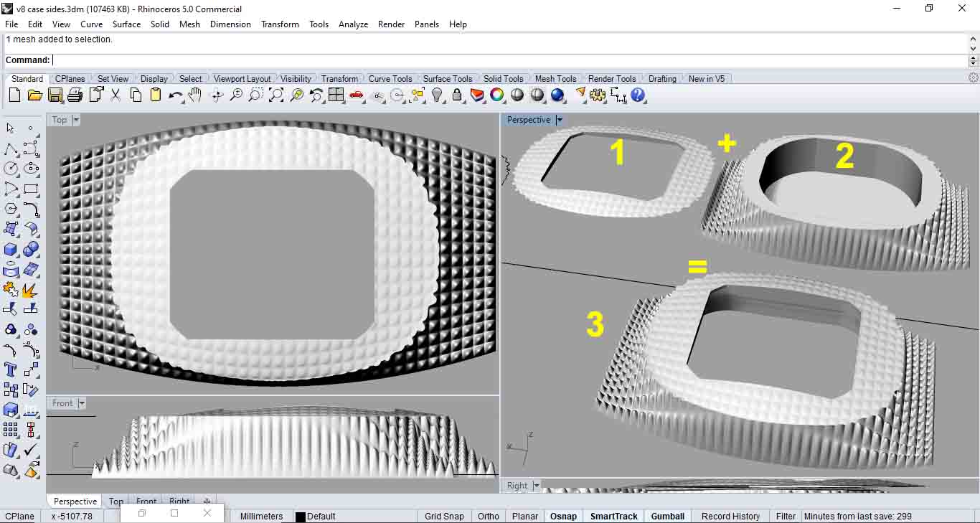This screenshot has width=980, height=523.
Task: Open the toolbar options gear menu
Action: [x=974, y=77]
